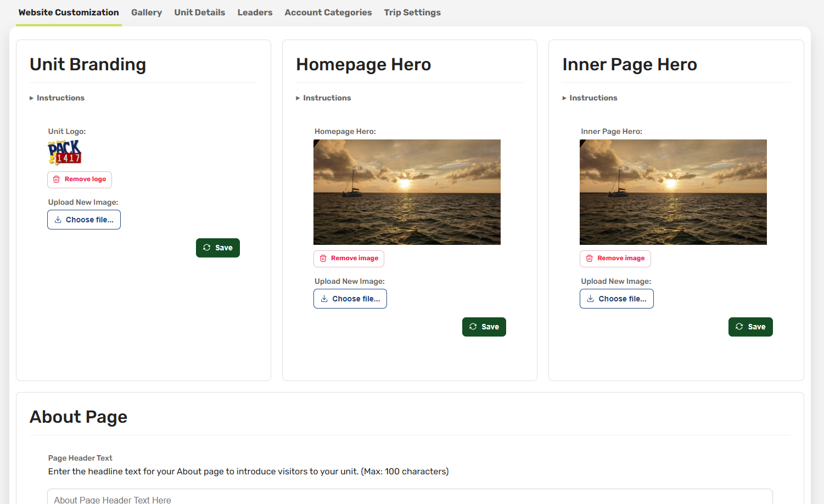824x504 pixels.
Task: Choose file for Inner Page Hero upload
Action: pos(616,299)
